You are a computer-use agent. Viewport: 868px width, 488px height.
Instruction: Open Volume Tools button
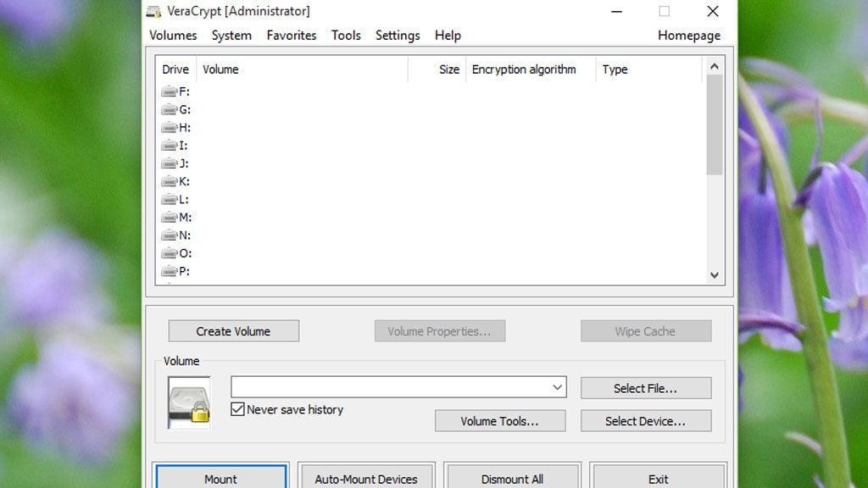click(x=500, y=420)
